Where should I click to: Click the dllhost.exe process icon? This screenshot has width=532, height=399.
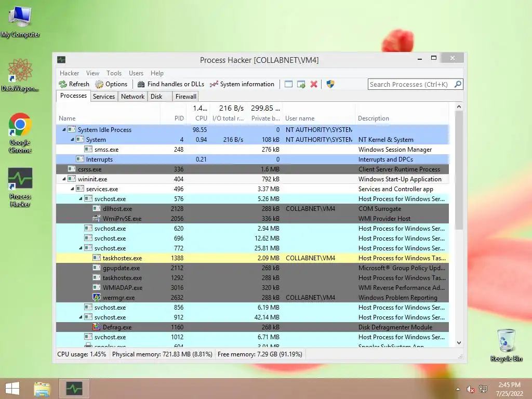(x=97, y=209)
